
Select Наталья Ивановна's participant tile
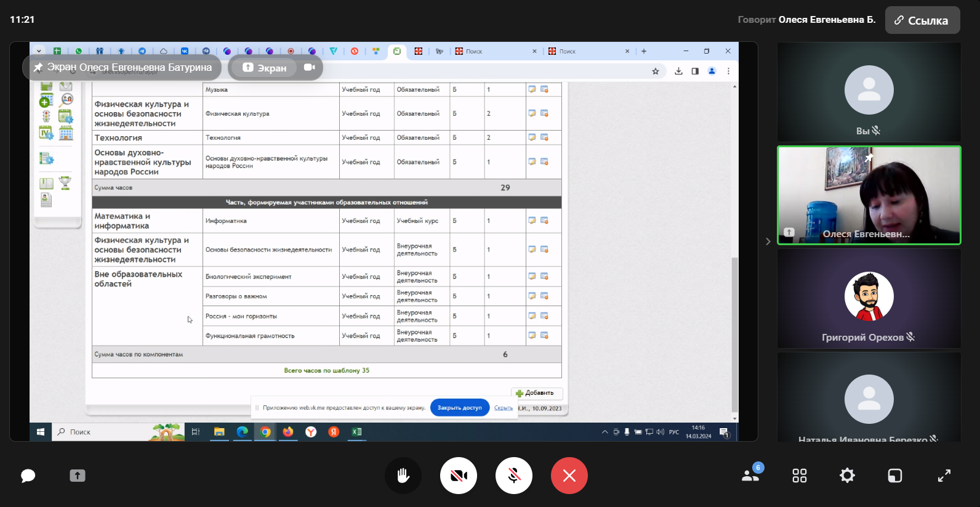click(869, 397)
